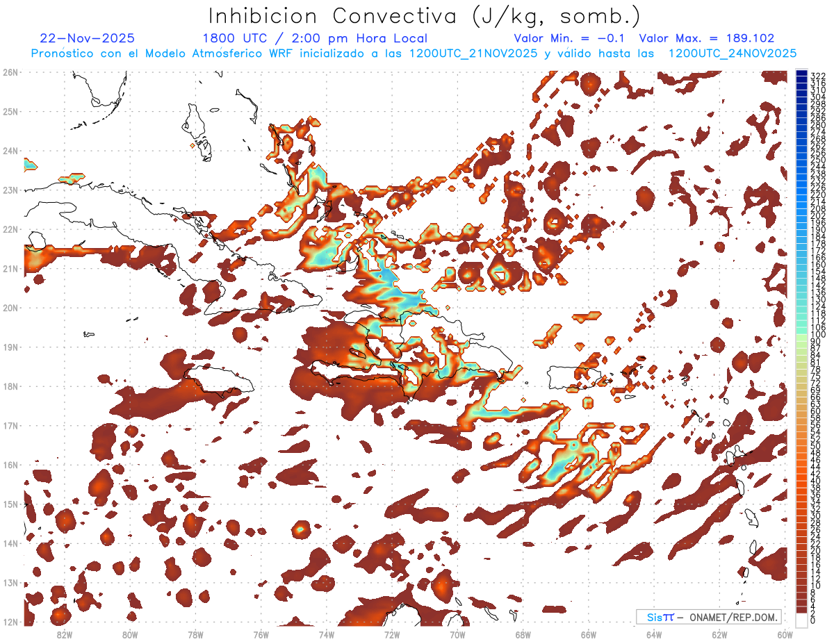Screen dimensions: 834x644
Task: Click the date '22-Nov-2025'
Action: (88, 38)
